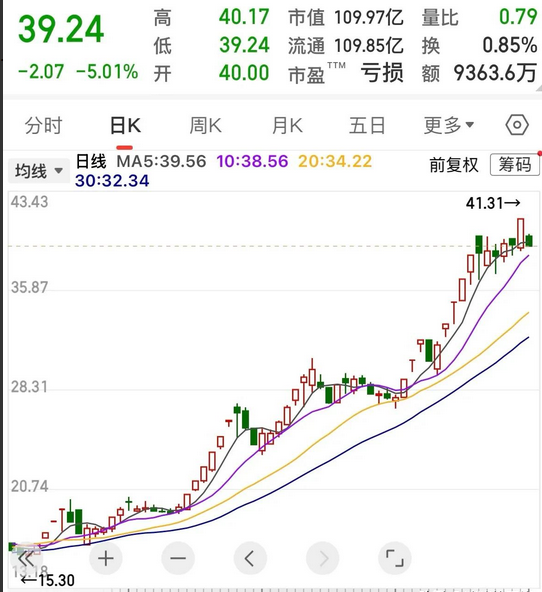Screen dimensions: 542x592
Task: Click percent change −5.01%
Action: pos(107,72)
